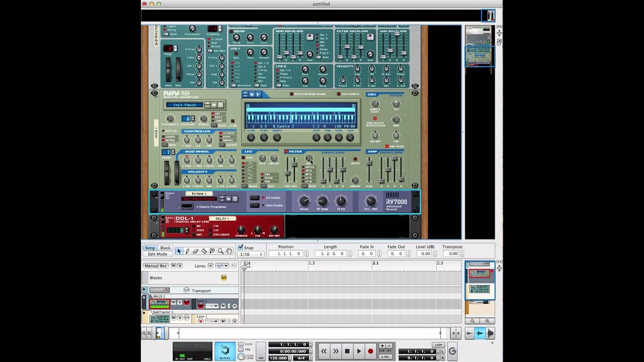Select the Eraser tool
Viewport: 644px width, 362px height.
[x=196, y=251]
